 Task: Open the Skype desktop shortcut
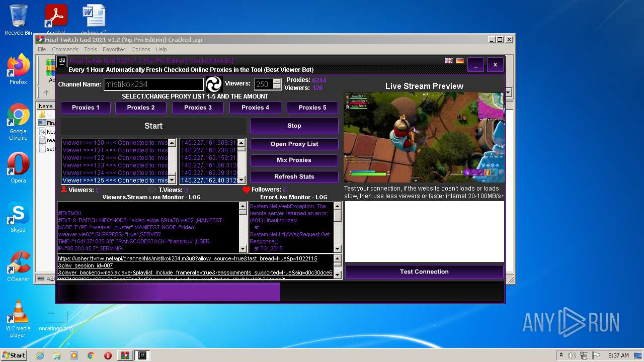tap(18, 217)
